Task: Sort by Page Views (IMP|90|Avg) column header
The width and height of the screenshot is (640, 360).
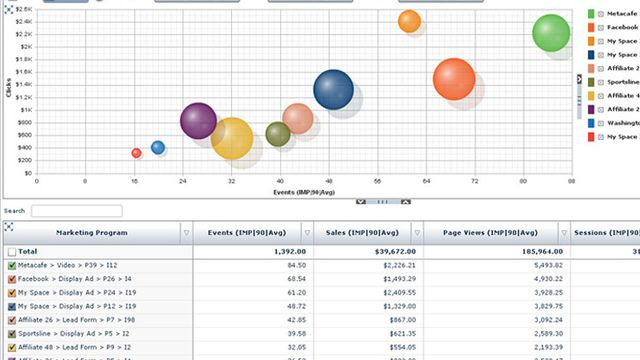Action: click(490, 233)
